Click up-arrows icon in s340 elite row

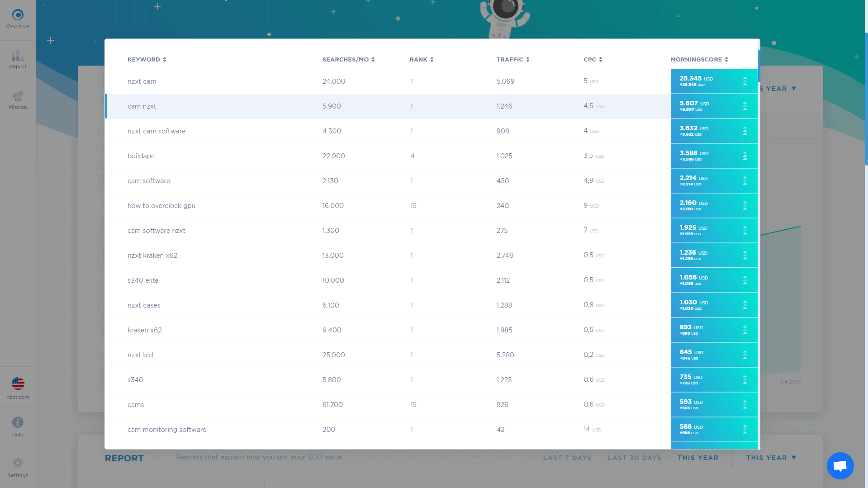[745, 280]
